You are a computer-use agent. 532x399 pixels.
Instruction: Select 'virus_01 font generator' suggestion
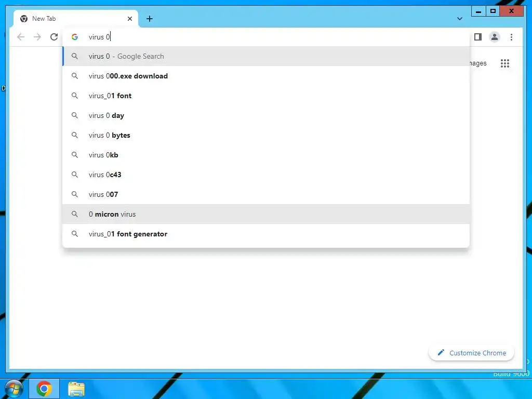(x=266, y=234)
